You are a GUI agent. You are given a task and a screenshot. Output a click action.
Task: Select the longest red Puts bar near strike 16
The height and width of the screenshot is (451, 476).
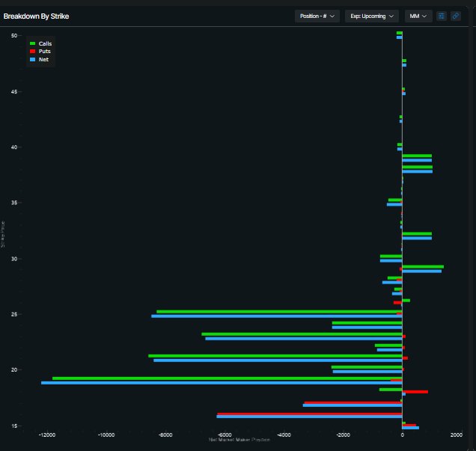(x=310, y=414)
